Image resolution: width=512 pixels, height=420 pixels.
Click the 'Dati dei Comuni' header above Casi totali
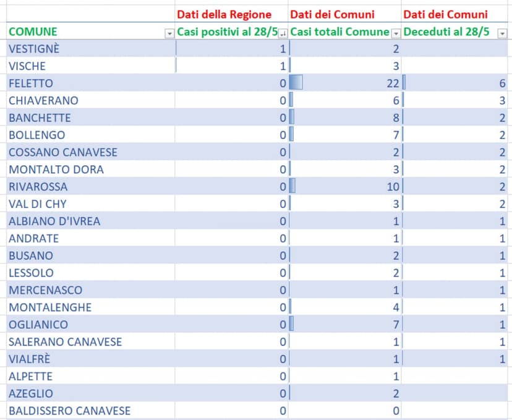click(332, 14)
